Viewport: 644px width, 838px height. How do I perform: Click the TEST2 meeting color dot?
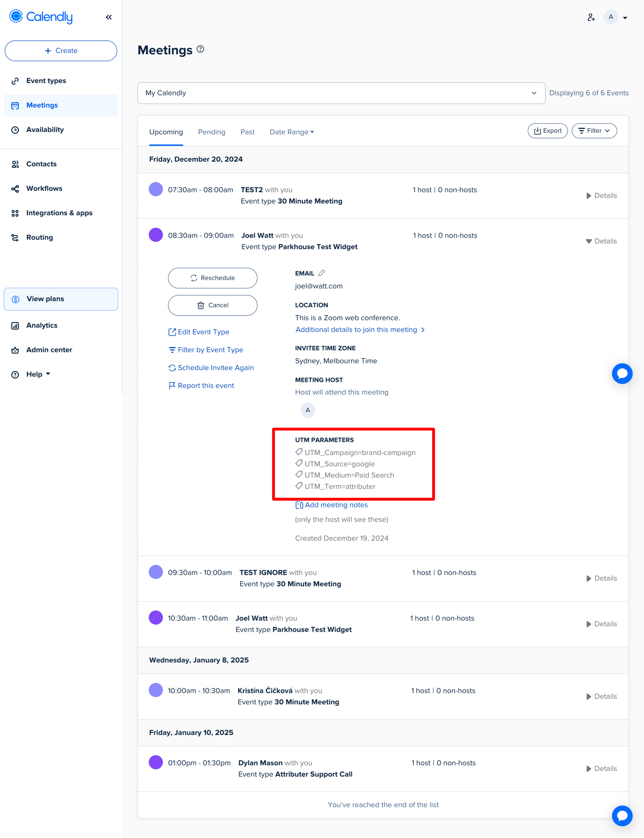click(x=156, y=189)
